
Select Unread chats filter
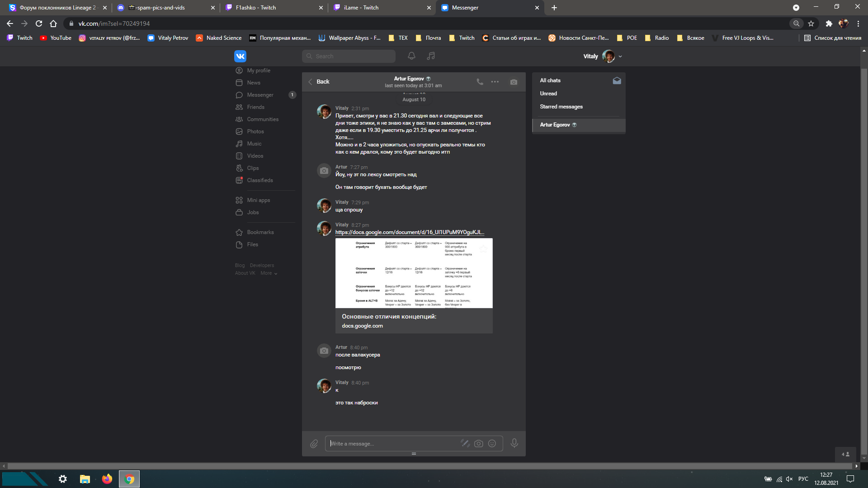click(548, 94)
